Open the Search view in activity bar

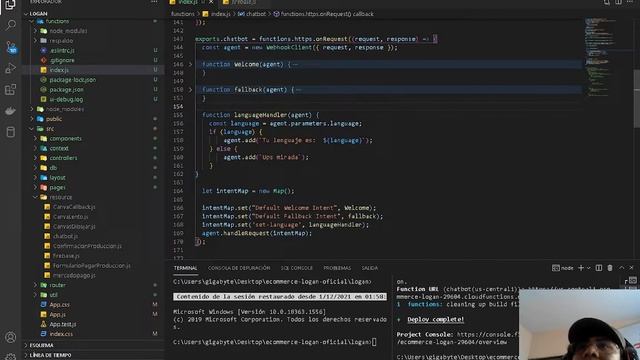(x=11, y=25)
